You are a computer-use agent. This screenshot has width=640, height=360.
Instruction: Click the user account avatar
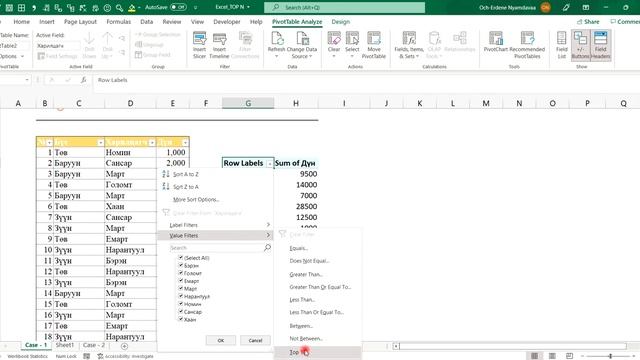point(545,7)
